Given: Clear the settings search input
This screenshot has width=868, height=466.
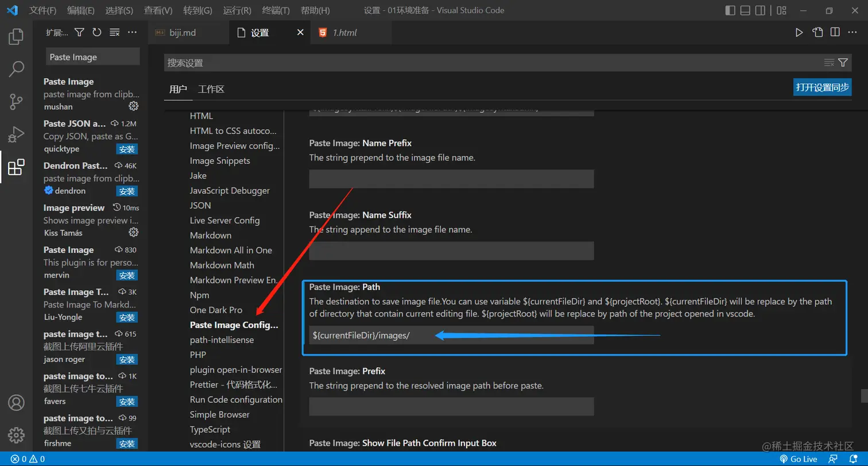Looking at the screenshot, I should pos(829,63).
